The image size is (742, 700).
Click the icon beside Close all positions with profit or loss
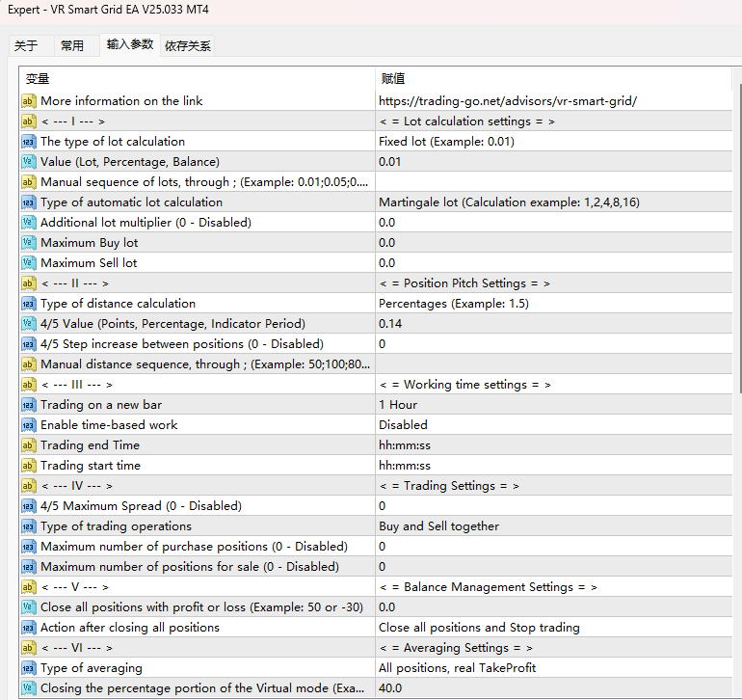(28, 607)
